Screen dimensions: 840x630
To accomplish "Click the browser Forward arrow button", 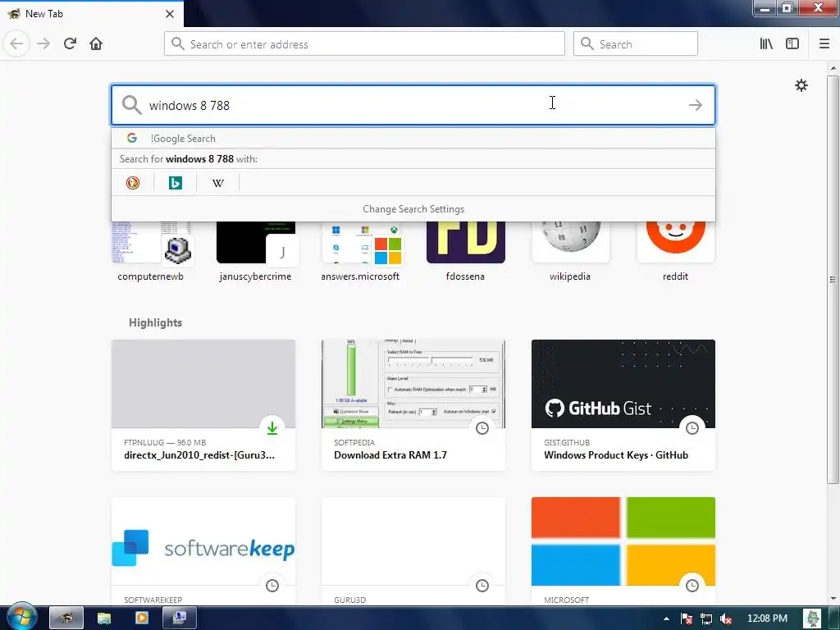I will (x=43, y=43).
